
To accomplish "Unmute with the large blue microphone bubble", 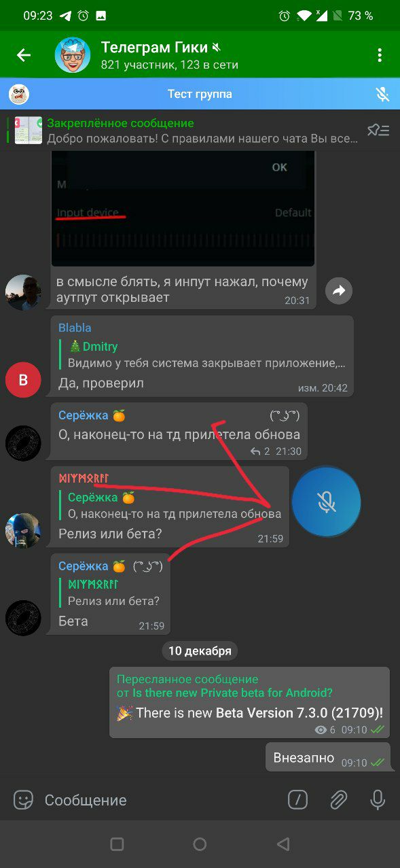I will click(327, 502).
